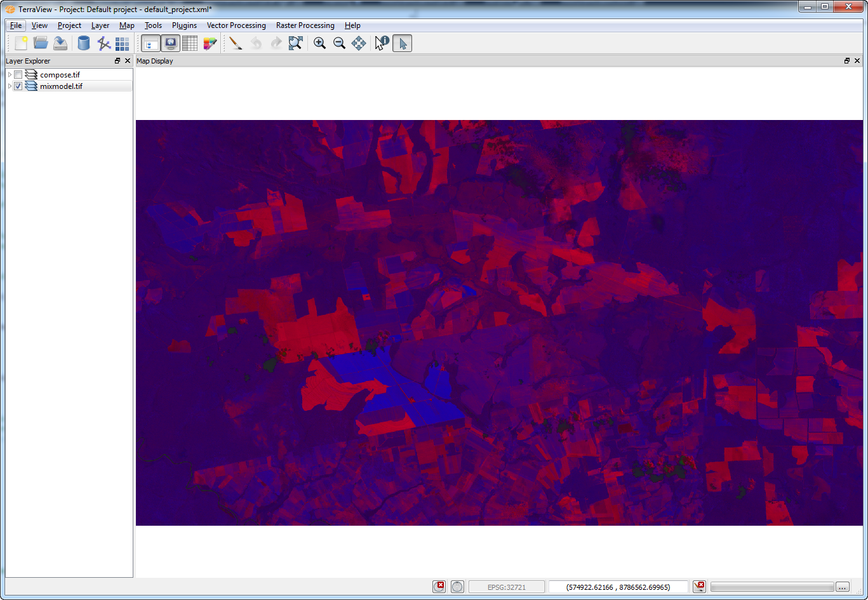This screenshot has width=868, height=600.
Task: Click the Next Extent redo arrow
Action: (276, 43)
